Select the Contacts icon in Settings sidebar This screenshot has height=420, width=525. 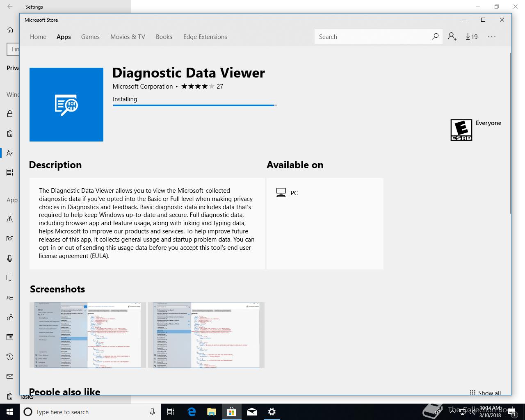pos(10,317)
